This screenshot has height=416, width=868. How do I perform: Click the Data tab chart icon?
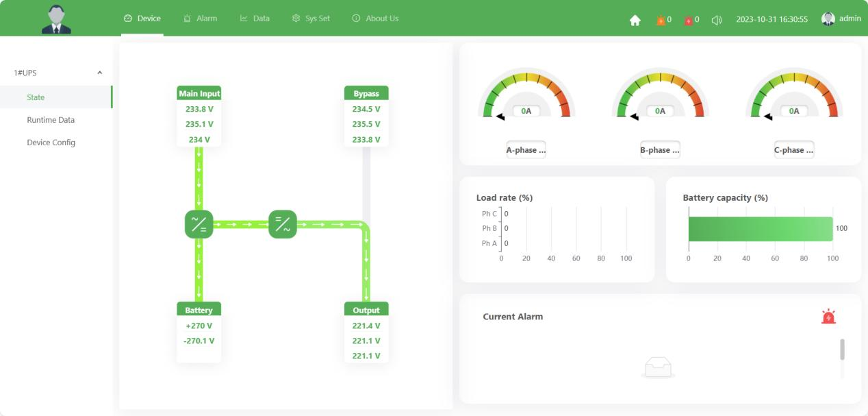[x=244, y=19]
